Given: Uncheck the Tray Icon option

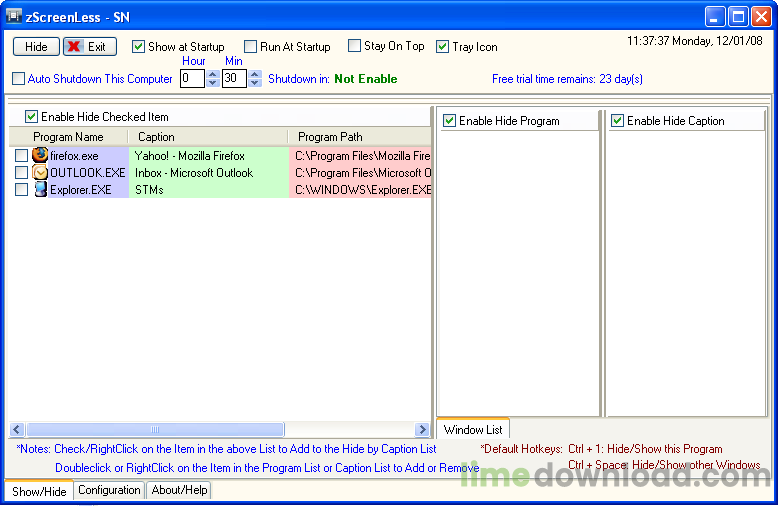Looking at the screenshot, I should (443, 47).
